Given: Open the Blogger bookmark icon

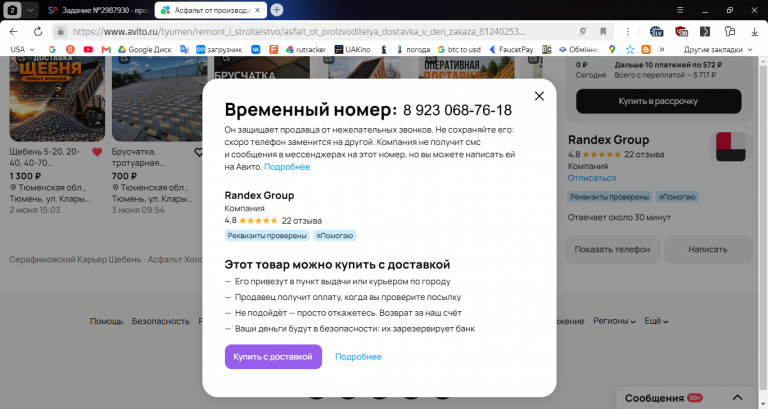Looking at the screenshot, I should [x=646, y=49].
